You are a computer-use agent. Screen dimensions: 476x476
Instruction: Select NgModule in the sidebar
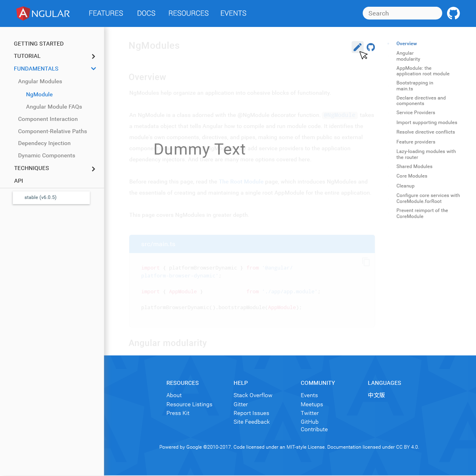(x=39, y=94)
